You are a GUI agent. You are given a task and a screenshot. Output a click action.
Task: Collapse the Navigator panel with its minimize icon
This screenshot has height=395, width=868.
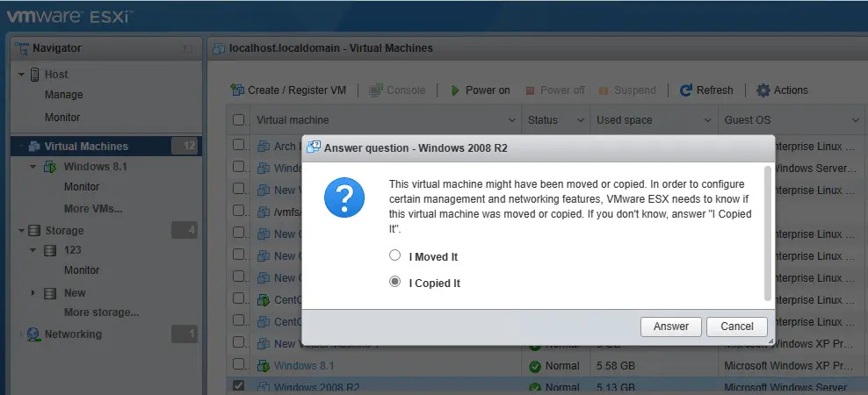pyautogui.click(x=188, y=48)
